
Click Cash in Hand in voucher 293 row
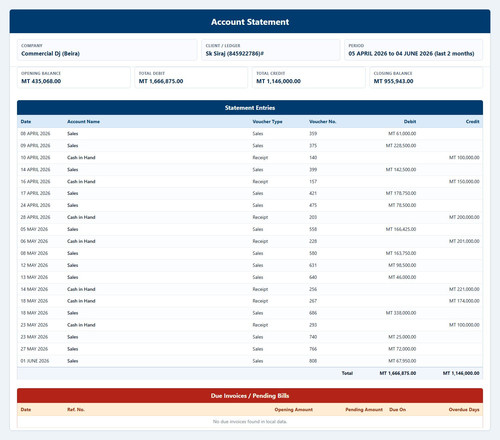[81, 325]
